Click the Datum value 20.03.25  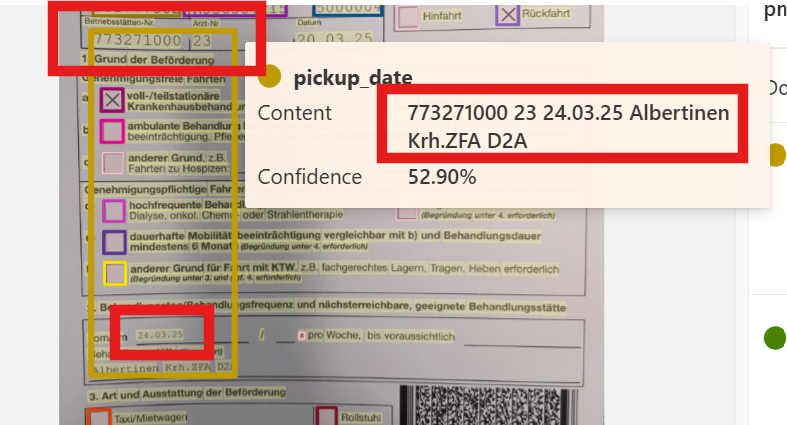pos(334,39)
